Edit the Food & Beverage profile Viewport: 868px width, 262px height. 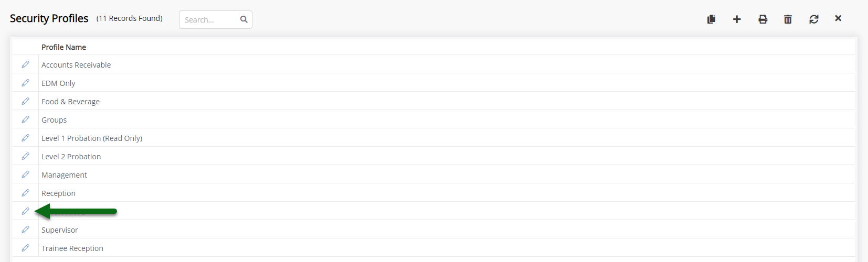point(25,101)
